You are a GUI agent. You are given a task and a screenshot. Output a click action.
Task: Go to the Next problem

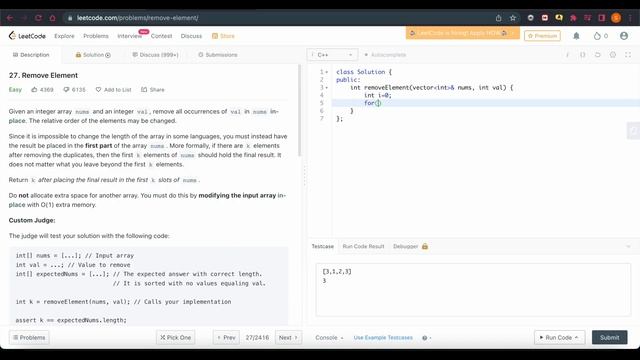coord(288,338)
